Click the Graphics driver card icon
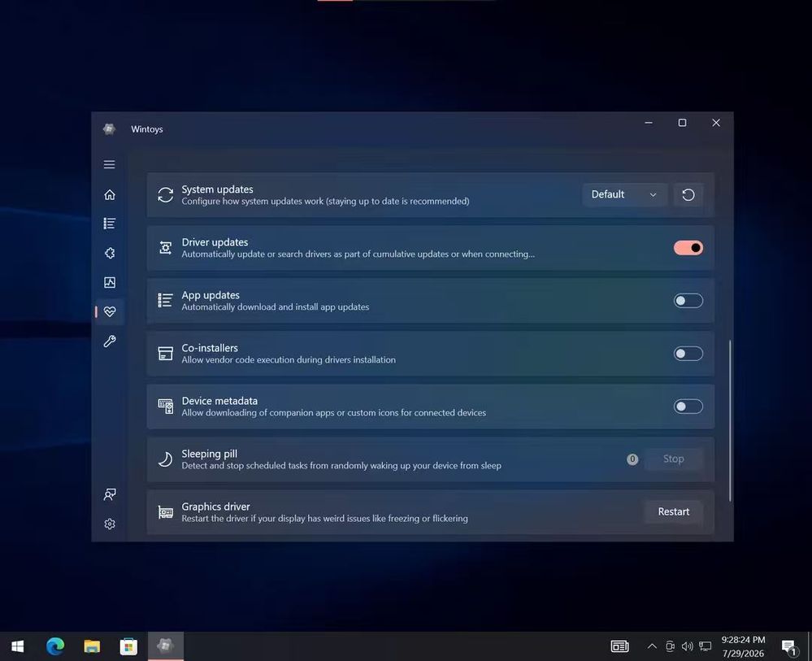 [x=165, y=512]
